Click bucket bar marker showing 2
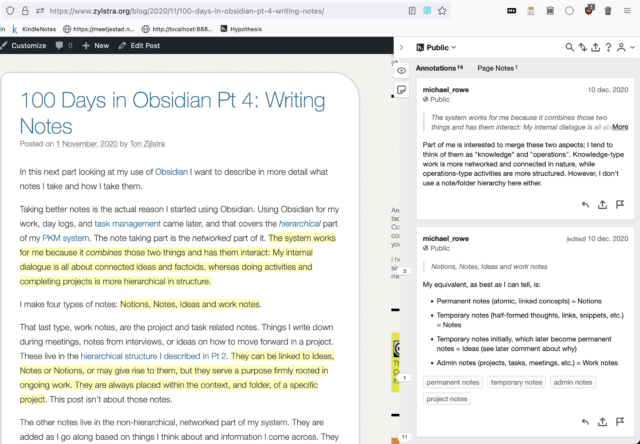Viewport: 640px width, 444px height. (x=404, y=271)
